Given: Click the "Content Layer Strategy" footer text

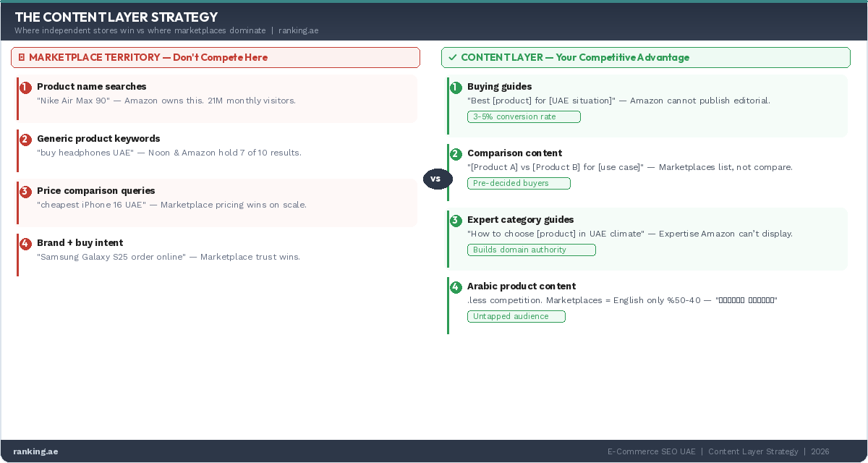Looking at the screenshot, I should 753,451.
